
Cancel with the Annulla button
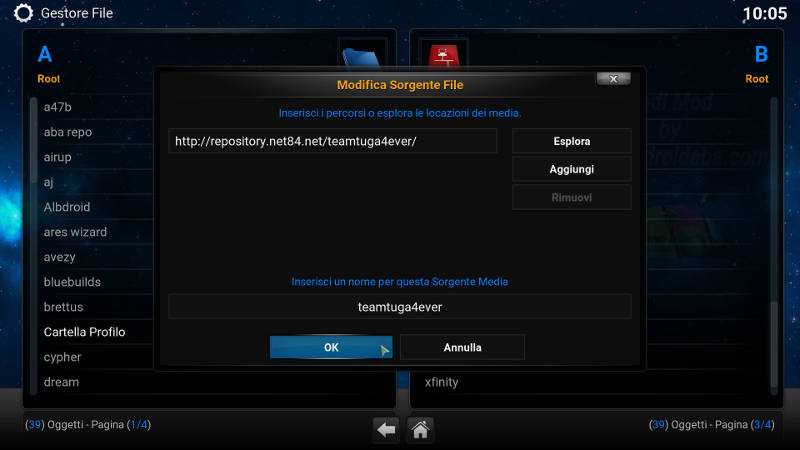coord(462,347)
